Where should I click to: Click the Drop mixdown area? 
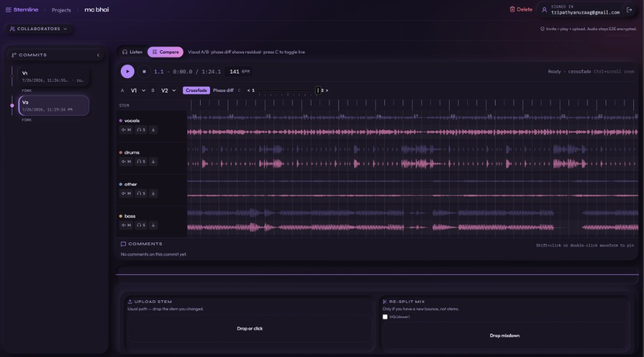pyautogui.click(x=504, y=336)
